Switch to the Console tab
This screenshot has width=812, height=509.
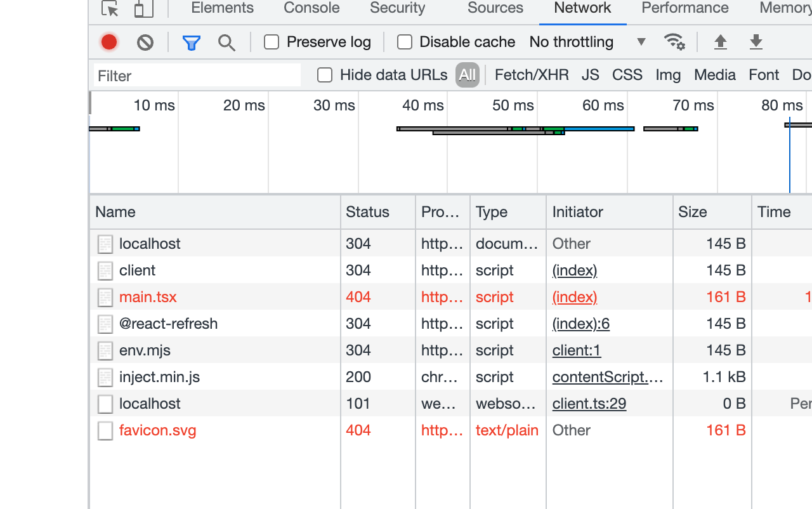pyautogui.click(x=311, y=8)
